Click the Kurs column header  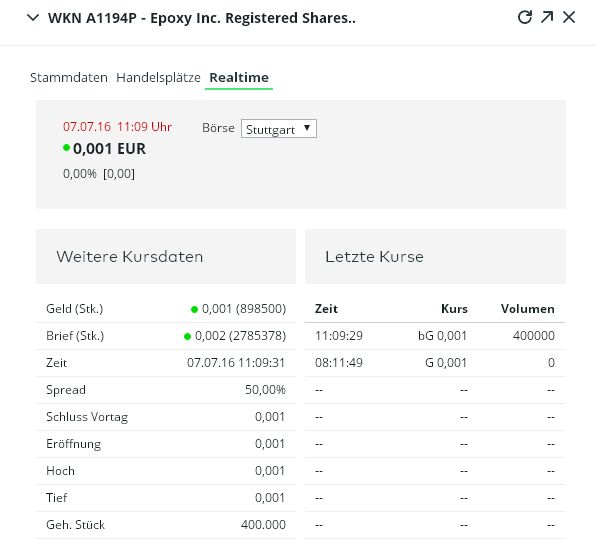454,309
